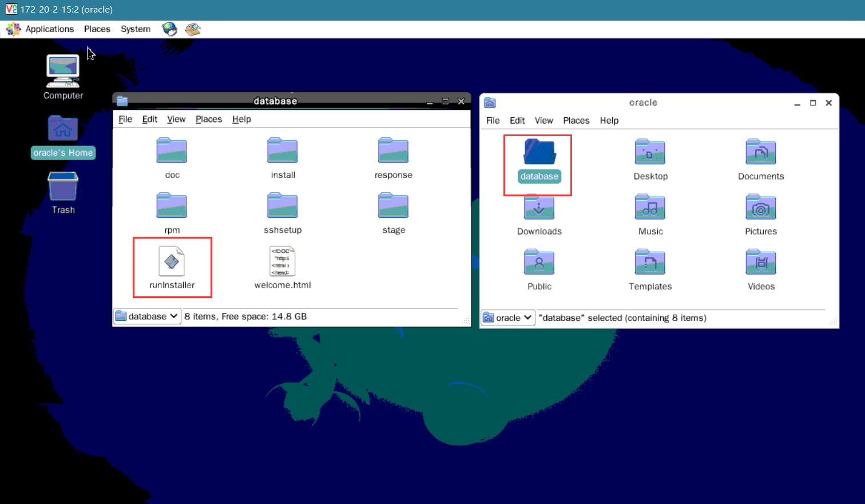
Task: Click the resize grip of oracle window
Action: [833, 323]
